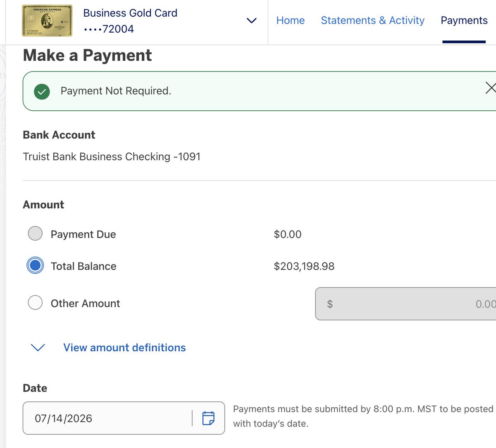496x448 pixels.
Task: Select the Total Balance radio button
Action: click(x=35, y=265)
